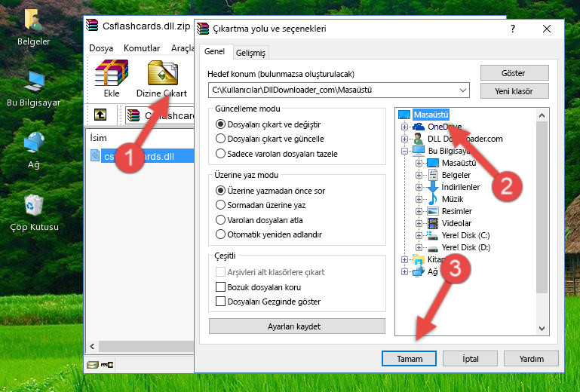Click WinRAR file list scroll-left arrow
The width and height of the screenshot is (580, 392).
92,347
